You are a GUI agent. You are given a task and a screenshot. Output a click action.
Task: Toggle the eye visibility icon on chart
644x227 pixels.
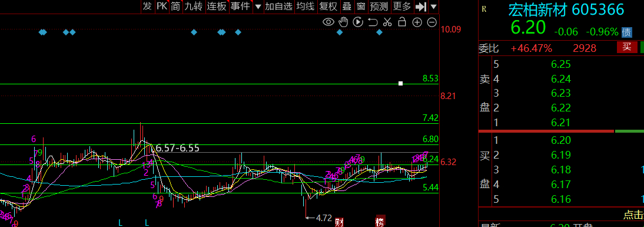[x=328, y=22]
